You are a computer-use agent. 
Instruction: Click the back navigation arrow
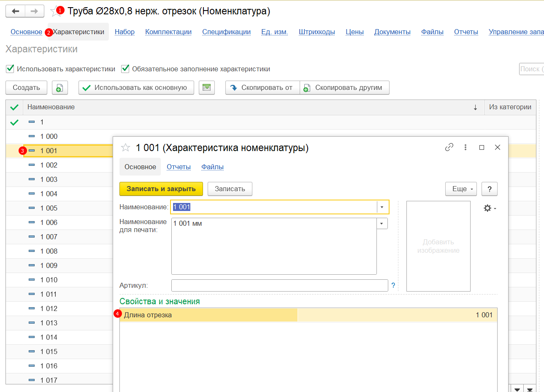(x=16, y=11)
